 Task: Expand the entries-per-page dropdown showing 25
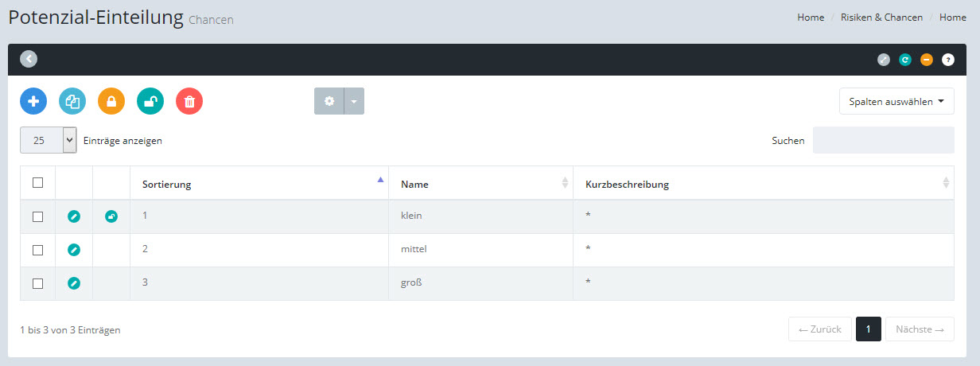[48, 140]
